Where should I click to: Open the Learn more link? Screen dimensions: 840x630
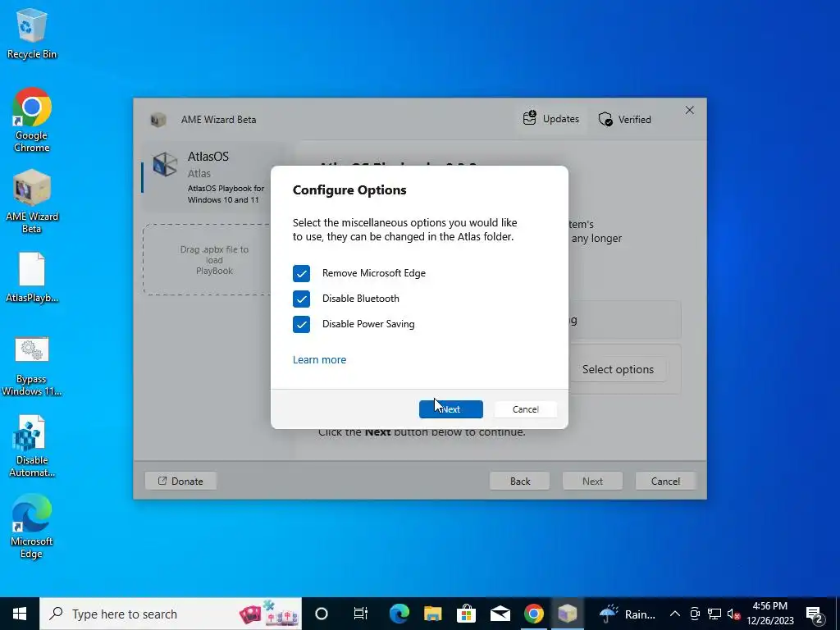[x=319, y=360]
